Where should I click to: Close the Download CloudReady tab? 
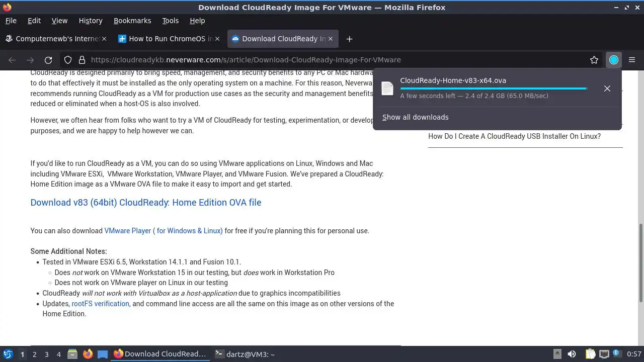click(x=331, y=39)
